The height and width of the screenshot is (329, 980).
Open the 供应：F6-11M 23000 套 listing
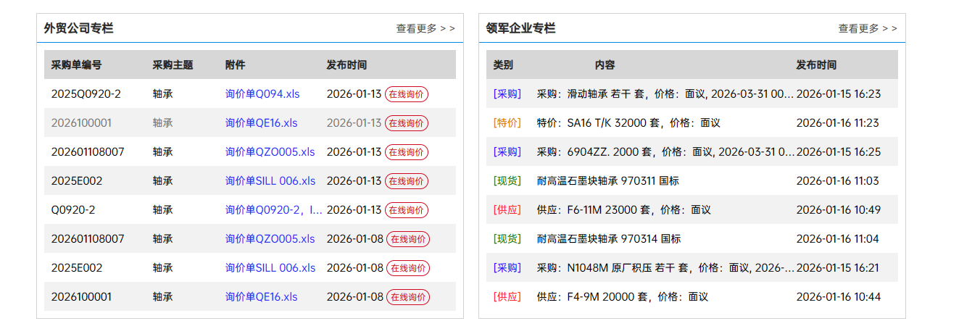pyautogui.click(x=623, y=210)
